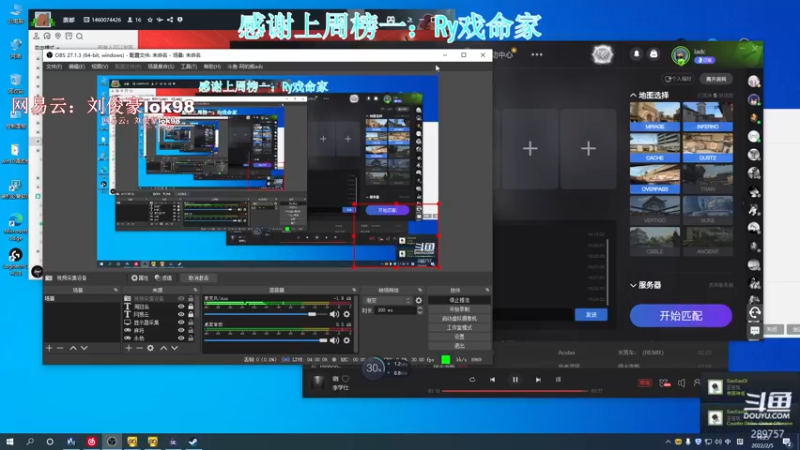This screenshot has height=450, width=800.
Task: Open desktop audio channel gear settings
Action: point(347,340)
